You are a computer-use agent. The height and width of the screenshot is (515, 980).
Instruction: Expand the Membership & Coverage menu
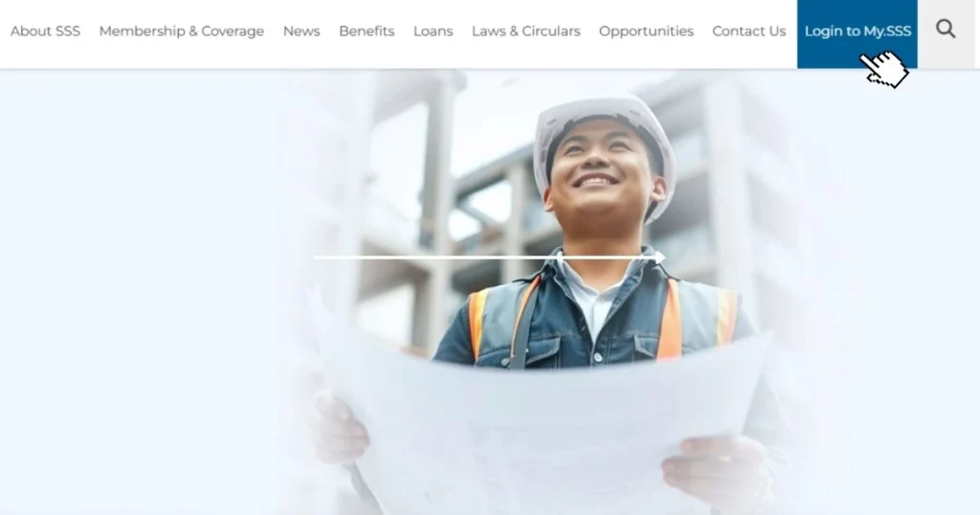181,32
